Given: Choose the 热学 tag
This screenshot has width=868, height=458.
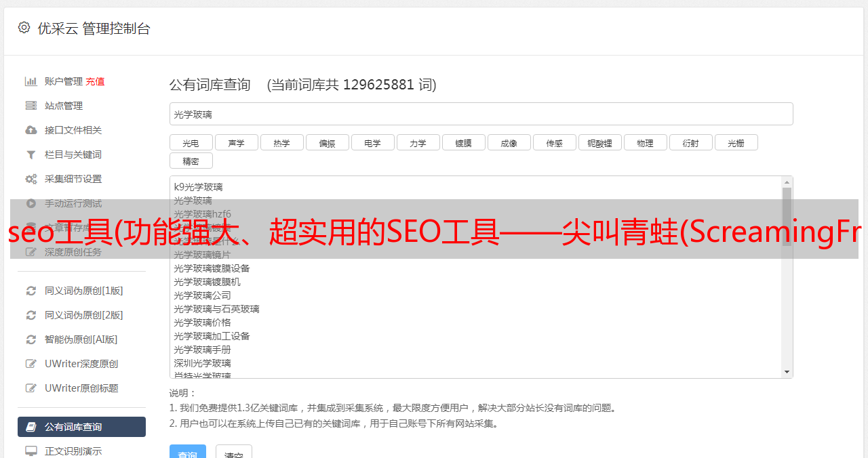Looking at the screenshot, I should (281, 142).
